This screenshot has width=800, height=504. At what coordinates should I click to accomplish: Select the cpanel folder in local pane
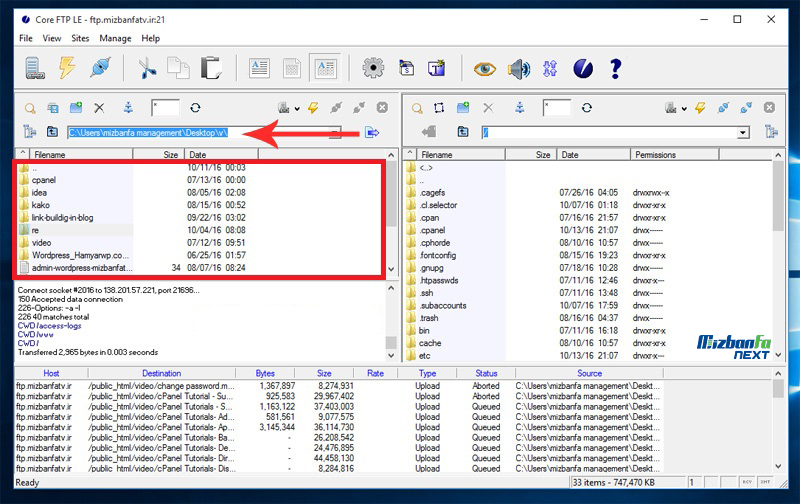pos(44,180)
